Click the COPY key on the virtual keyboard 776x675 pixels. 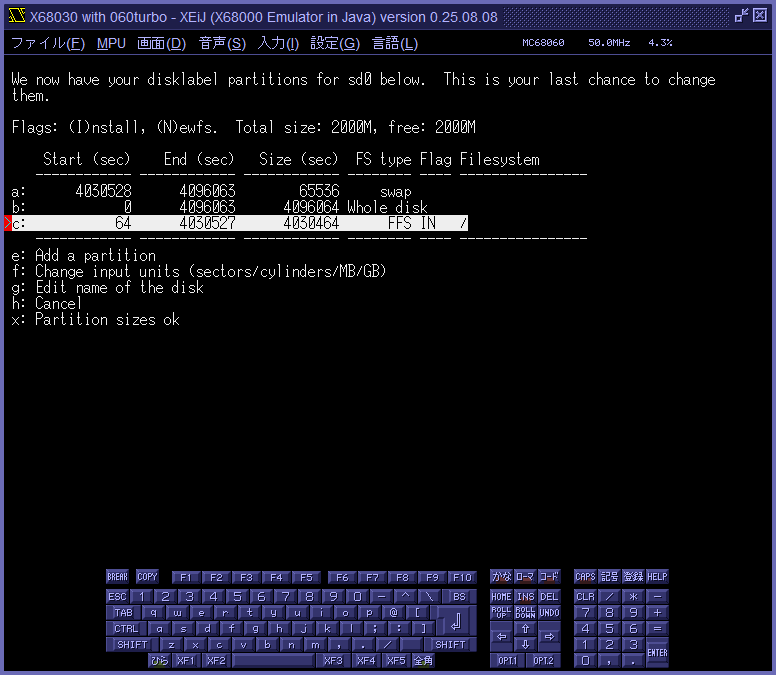[147, 577]
